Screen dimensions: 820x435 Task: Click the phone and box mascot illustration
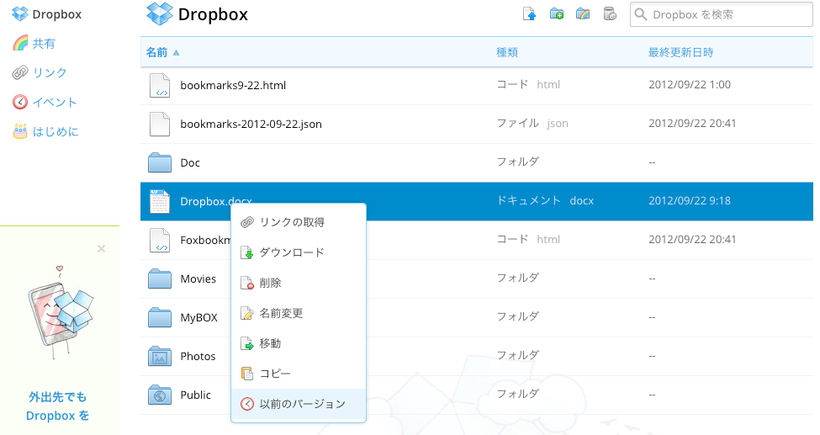click(x=60, y=313)
